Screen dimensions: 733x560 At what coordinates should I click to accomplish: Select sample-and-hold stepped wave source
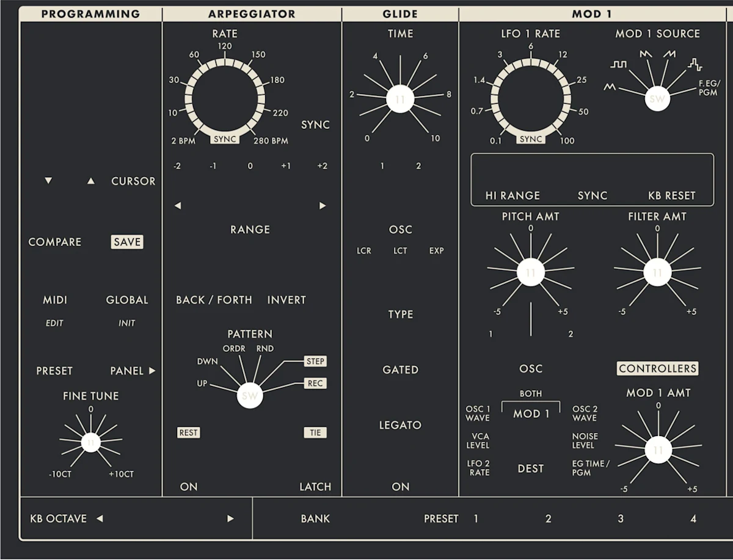pos(695,64)
